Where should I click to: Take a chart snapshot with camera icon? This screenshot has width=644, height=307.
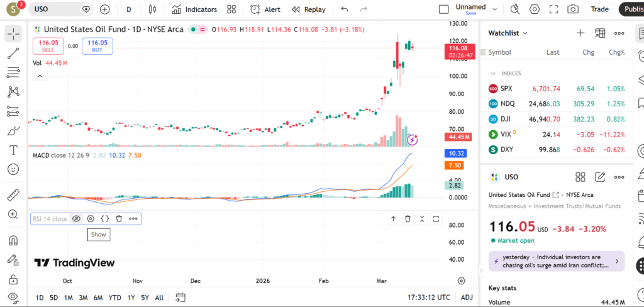pyautogui.click(x=572, y=9)
